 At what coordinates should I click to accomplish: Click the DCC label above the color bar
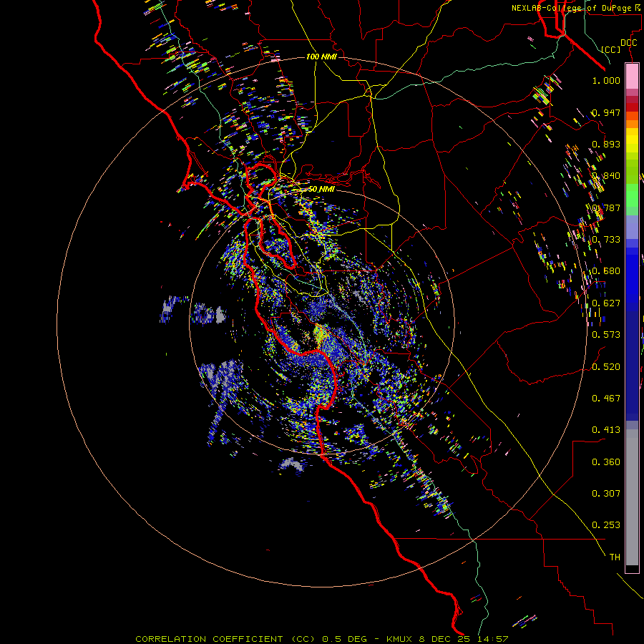(629, 43)
